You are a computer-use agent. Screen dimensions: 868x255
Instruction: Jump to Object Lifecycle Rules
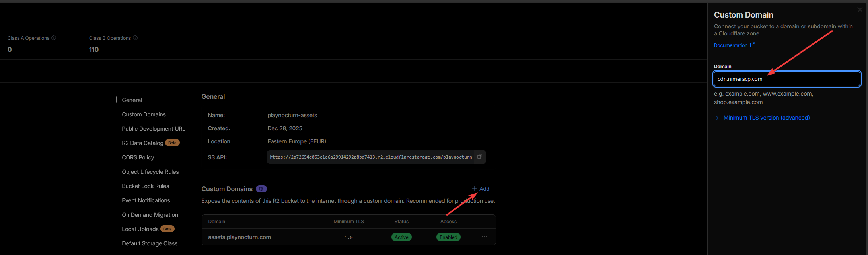click(150, 172)
